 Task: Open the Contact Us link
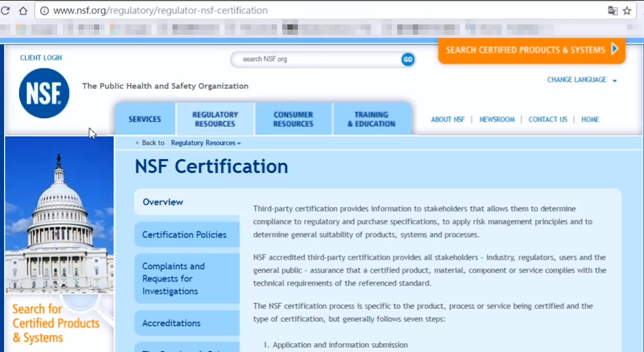coord(548,120)
